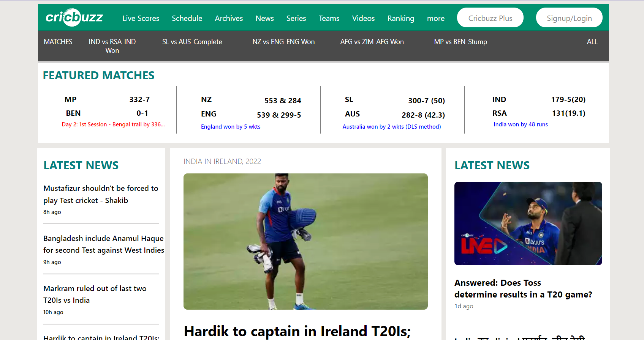Click the Cricbuzz Plus button
This screenshot has height=340, width=644.
tap(490, 18)
